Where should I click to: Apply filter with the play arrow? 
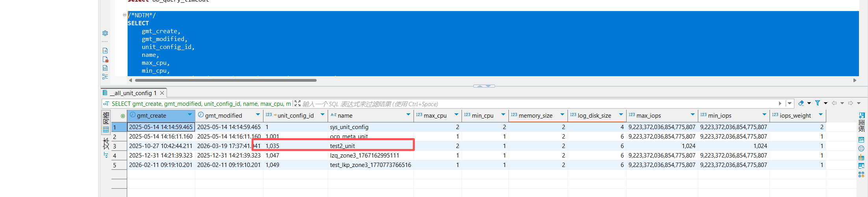[780, 103]
